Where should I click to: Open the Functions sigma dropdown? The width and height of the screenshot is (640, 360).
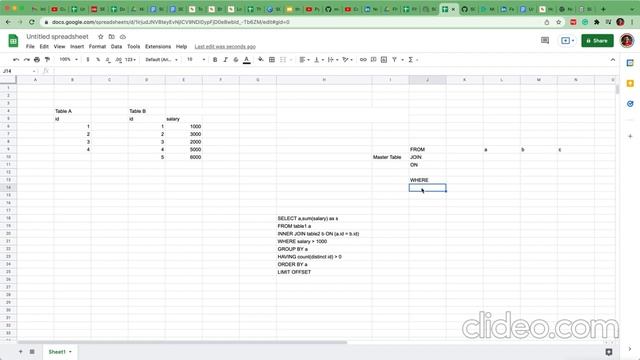coord(413,60)
